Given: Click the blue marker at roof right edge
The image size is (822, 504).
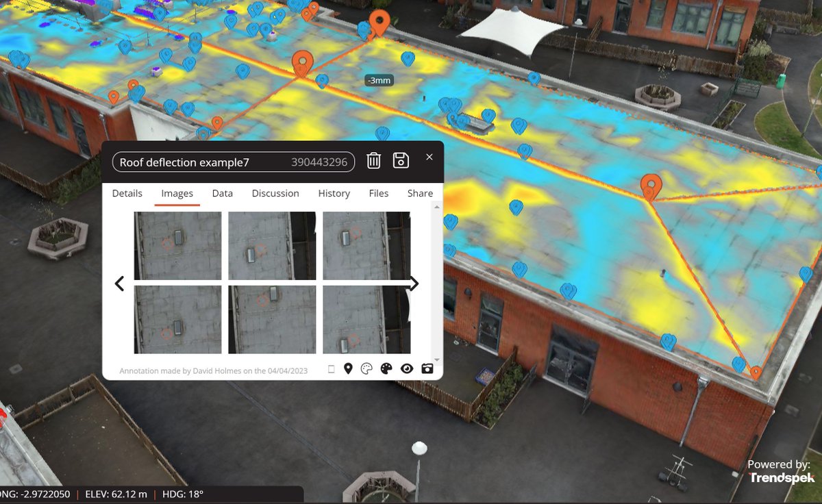Looking at the screenshot, I should point(806,275).
